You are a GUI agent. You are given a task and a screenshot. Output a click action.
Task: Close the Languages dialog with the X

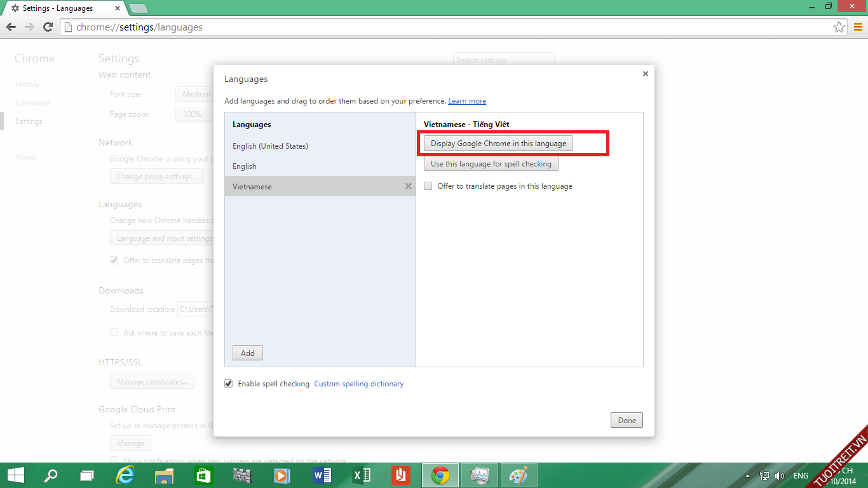tap(645, 74)
